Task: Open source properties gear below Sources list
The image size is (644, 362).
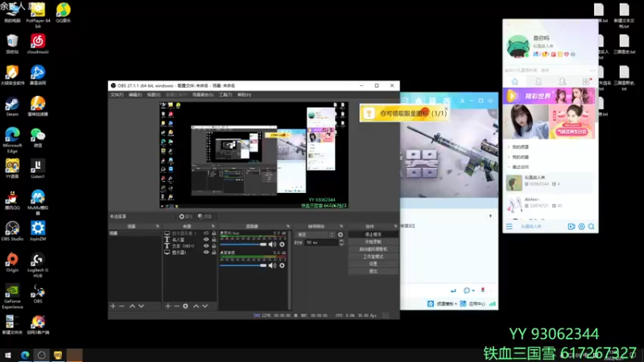Action: coord(186,306)
